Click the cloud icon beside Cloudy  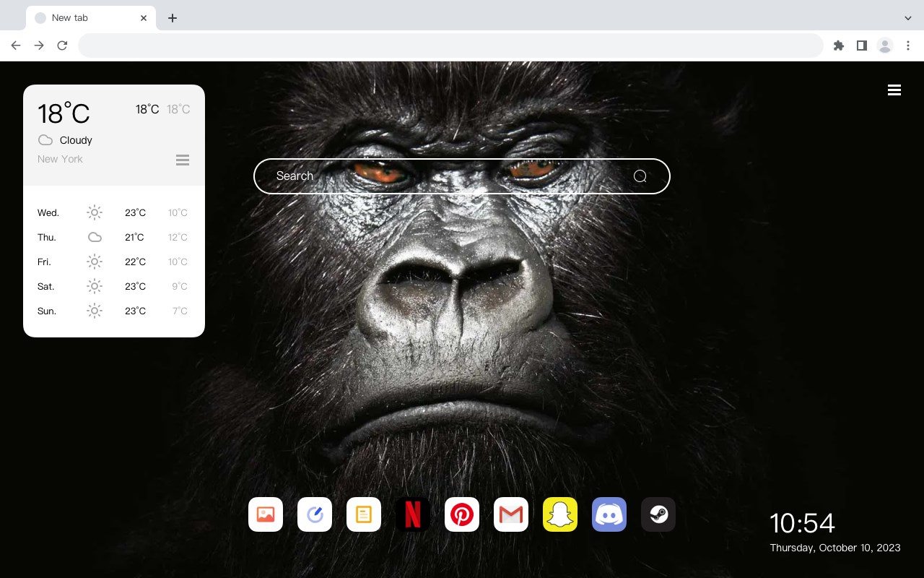point(45,140)
